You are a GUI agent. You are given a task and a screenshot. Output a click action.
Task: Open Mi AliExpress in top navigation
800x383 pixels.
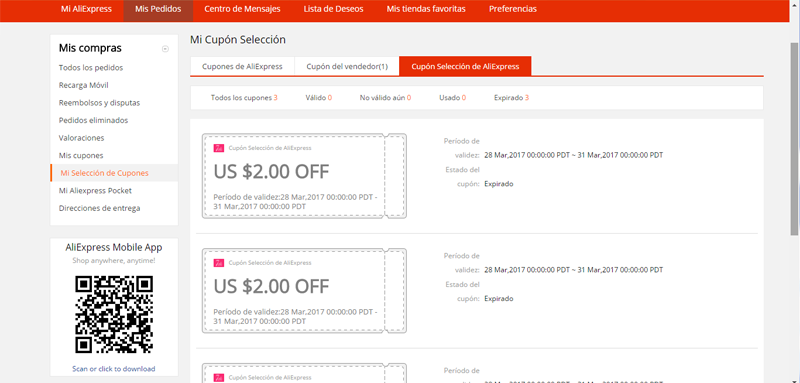coord(86,9)
